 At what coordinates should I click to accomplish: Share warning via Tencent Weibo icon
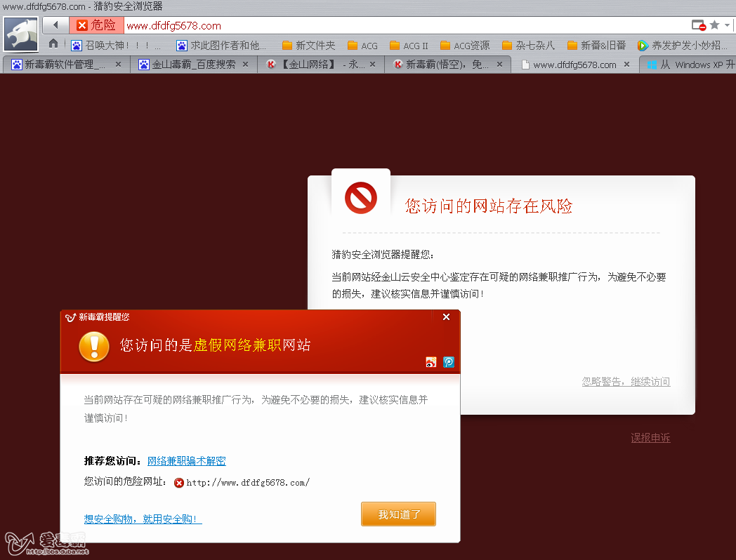(x=449, y=362)
